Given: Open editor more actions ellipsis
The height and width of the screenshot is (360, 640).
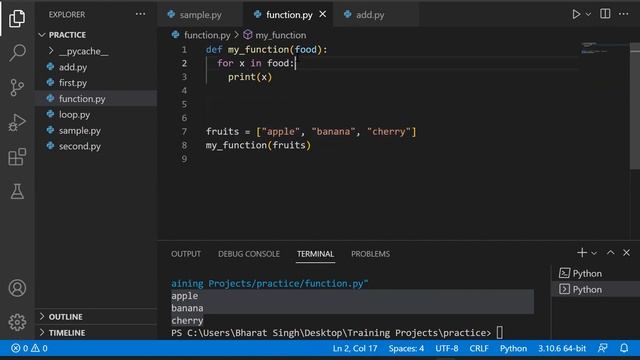Looking at the screenshot, I should [623, 14].
